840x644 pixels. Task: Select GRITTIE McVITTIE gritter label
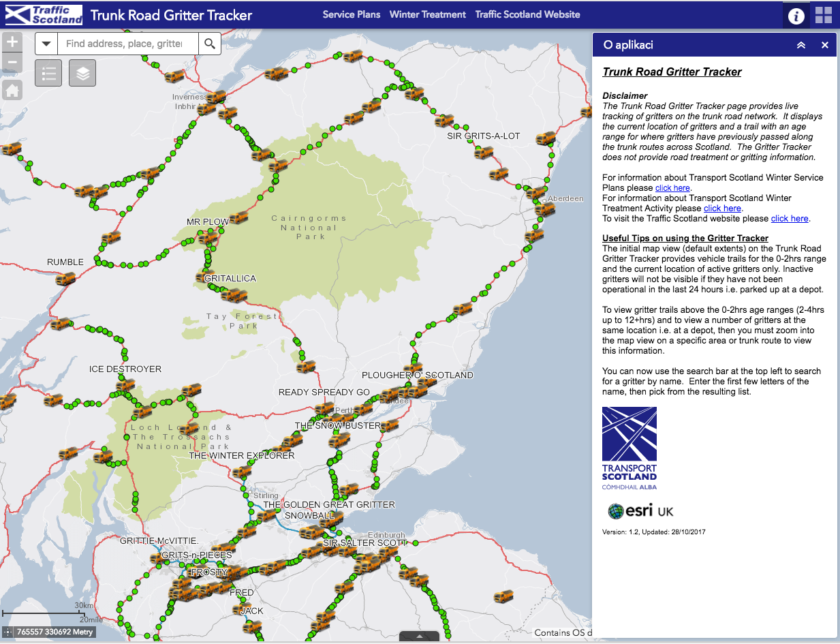coord(159,540)
